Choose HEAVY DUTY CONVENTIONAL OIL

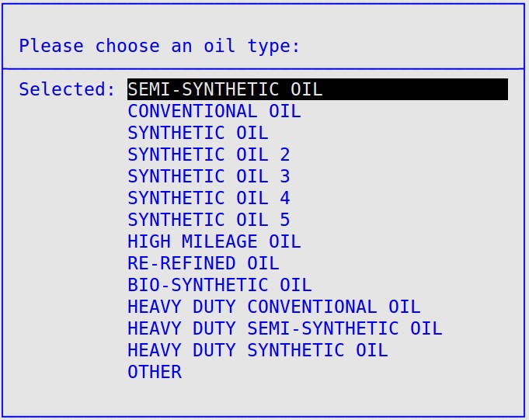click(x=274, y=307)
